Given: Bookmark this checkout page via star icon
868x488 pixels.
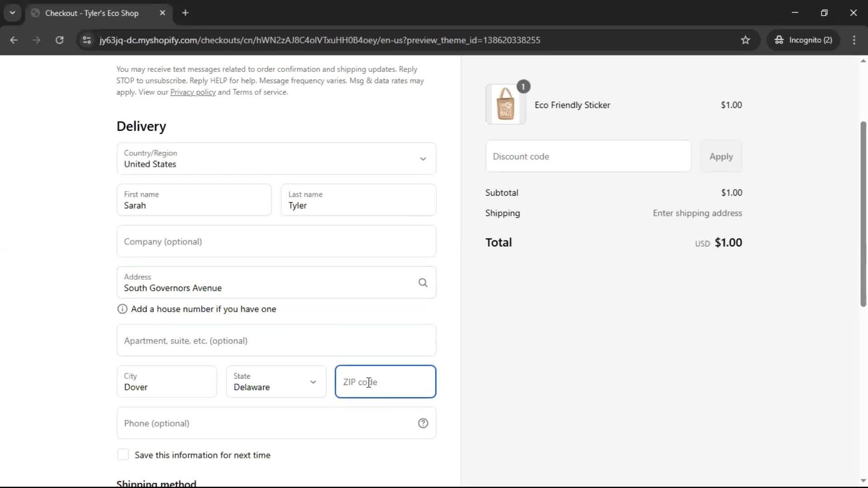Looking at the screenshot, I should 745,40.
